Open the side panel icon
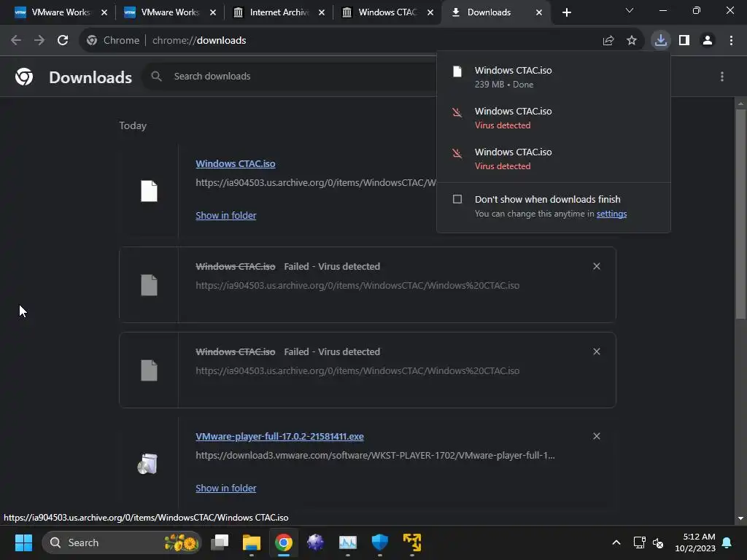The height and width of the screenshot is (560, 747). tap(684, 41)
